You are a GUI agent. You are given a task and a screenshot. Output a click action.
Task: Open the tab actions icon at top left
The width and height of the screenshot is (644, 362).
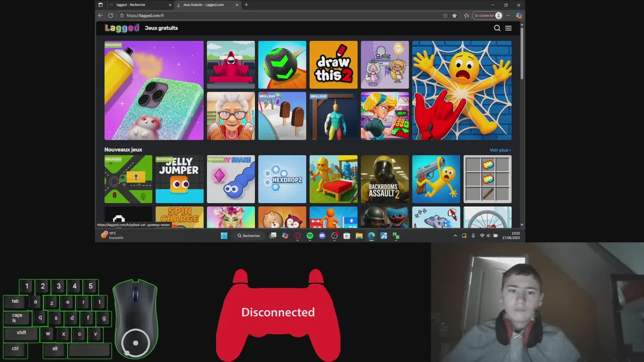click(x=100, y=5)
